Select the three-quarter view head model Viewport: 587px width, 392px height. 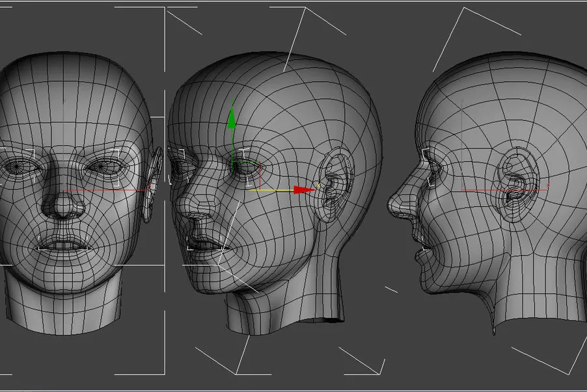(275, 192)
